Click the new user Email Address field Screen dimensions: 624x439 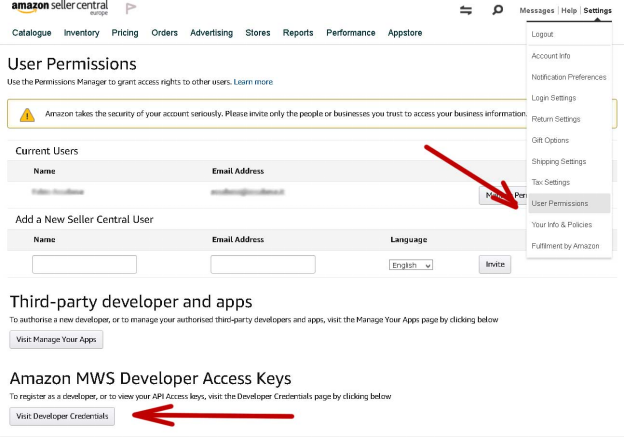(x=263, y=265)
